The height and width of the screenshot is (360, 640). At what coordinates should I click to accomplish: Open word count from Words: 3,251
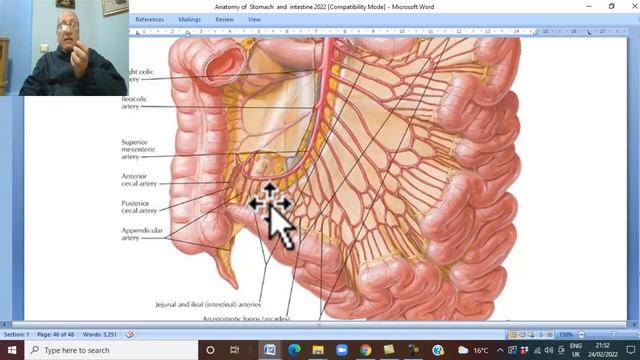click(100, 334)
